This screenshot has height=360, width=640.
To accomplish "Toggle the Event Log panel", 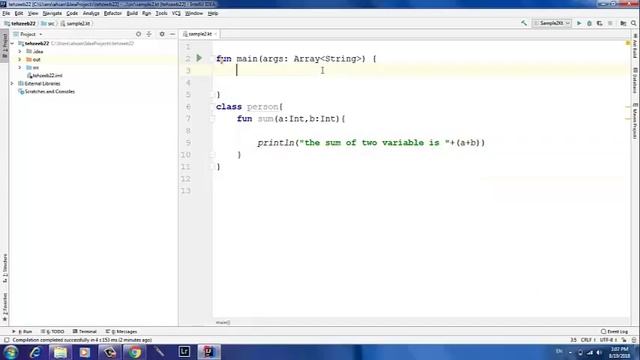I will pos(615,331).
